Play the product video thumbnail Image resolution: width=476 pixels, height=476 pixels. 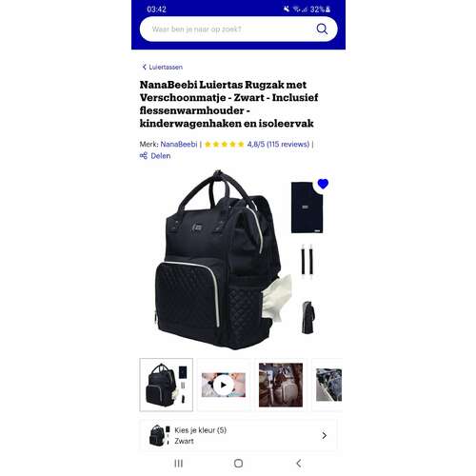tap(224, 385)
